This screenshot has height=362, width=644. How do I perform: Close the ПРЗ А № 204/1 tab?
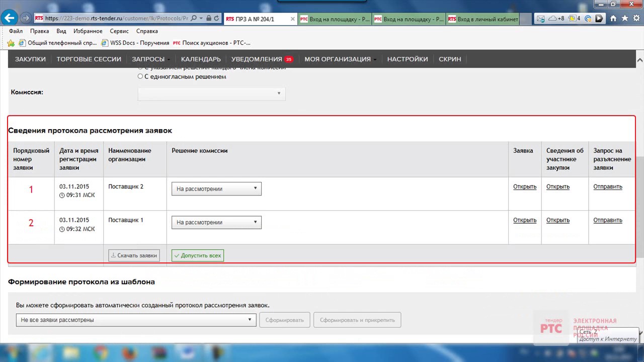(x=292, y=19)
